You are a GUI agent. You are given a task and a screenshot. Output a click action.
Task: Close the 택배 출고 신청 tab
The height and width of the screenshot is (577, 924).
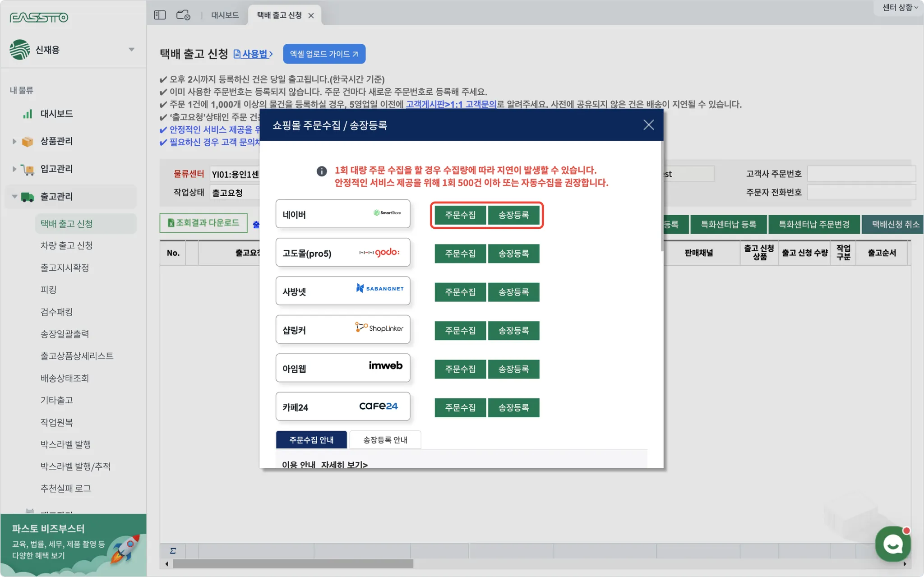[311, 15]
